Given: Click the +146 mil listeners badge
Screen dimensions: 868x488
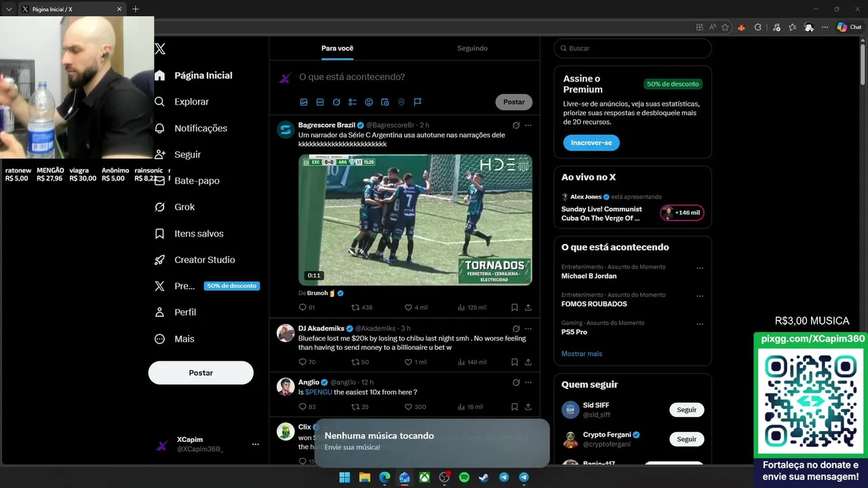Looking at the screenshot, I should (682, 213).
